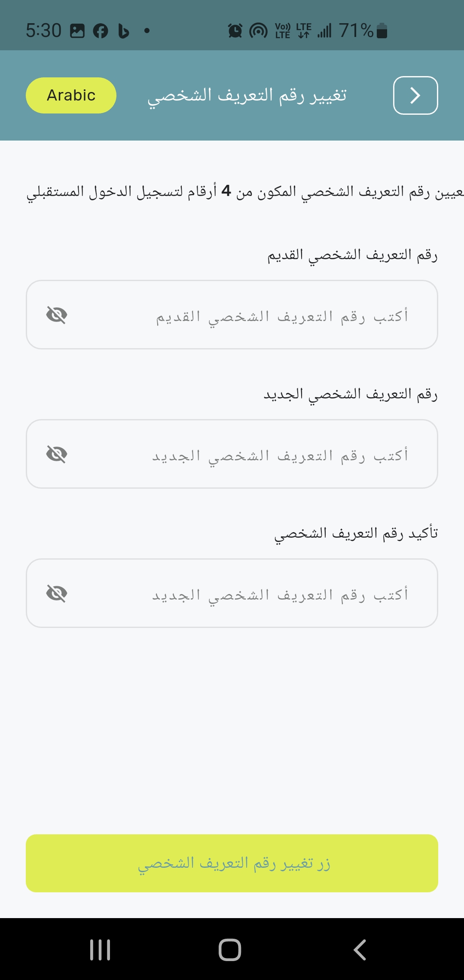Tap the header title text
Viewport: 464px width, 980px height.
tap(247, 95)
